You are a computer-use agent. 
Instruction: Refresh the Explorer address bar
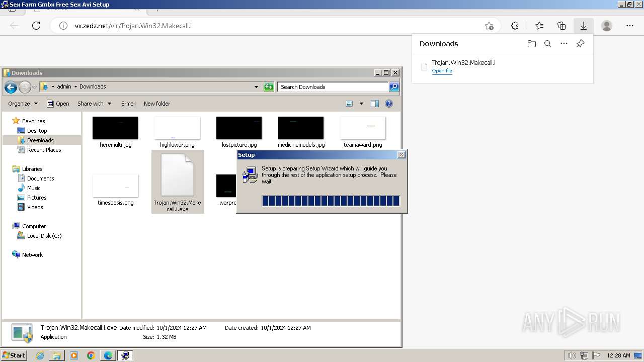point(269,87)
